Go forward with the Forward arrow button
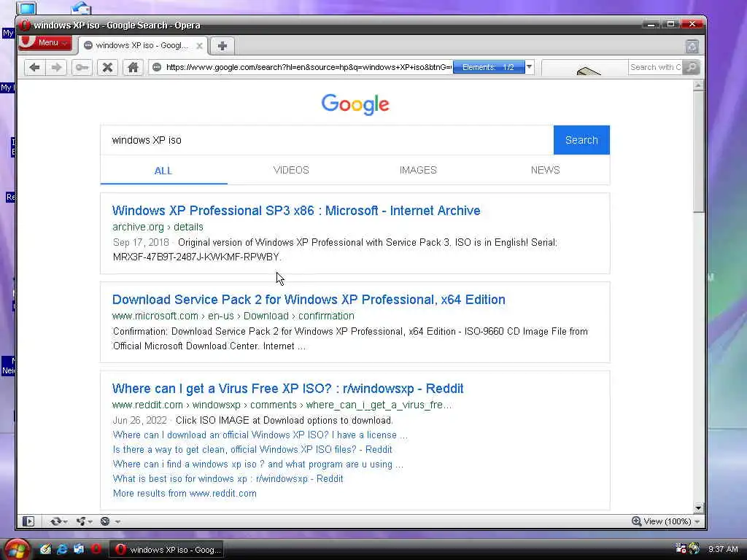 coord(56,67)
